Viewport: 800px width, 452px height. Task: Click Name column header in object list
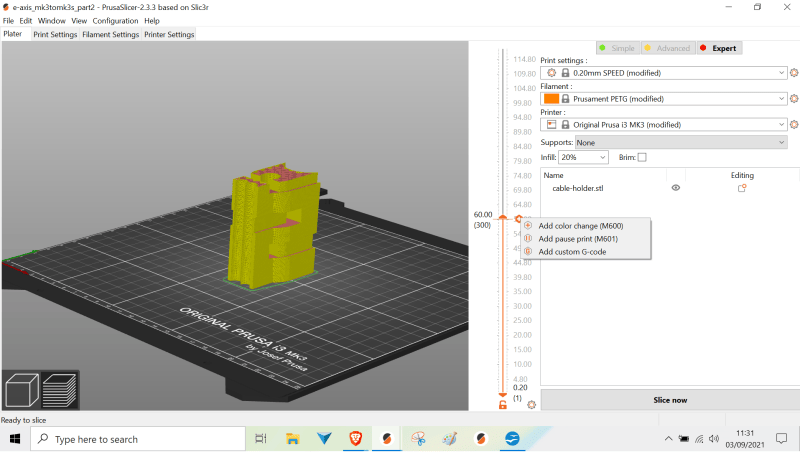click(x=554, y=175)
